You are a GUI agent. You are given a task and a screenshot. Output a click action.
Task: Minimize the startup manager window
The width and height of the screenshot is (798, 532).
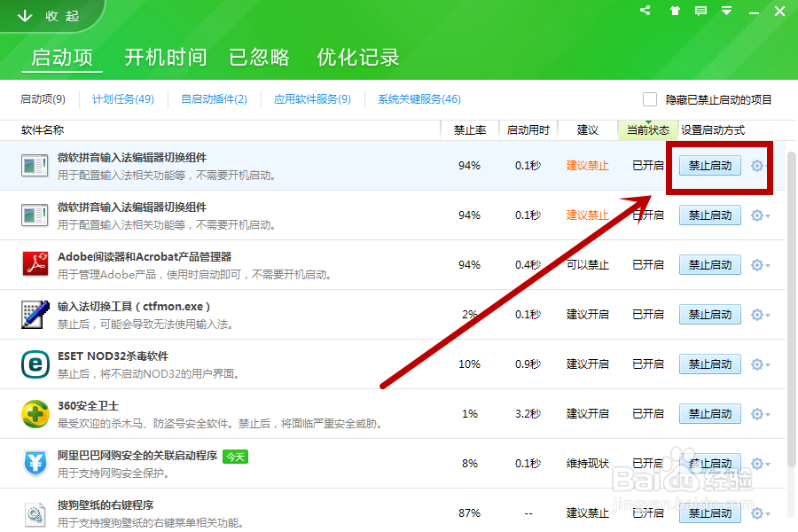[754, 12]
